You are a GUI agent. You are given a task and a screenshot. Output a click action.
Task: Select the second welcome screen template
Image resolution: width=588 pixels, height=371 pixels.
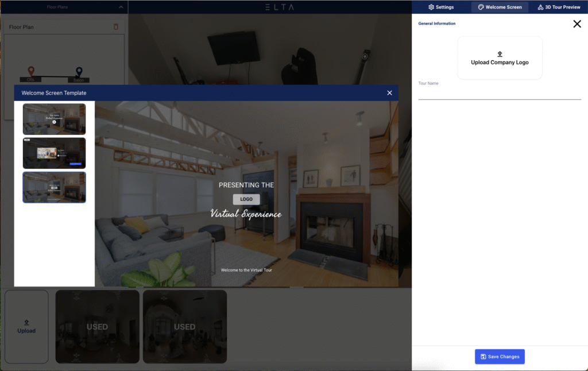click(x=54, y=153)
